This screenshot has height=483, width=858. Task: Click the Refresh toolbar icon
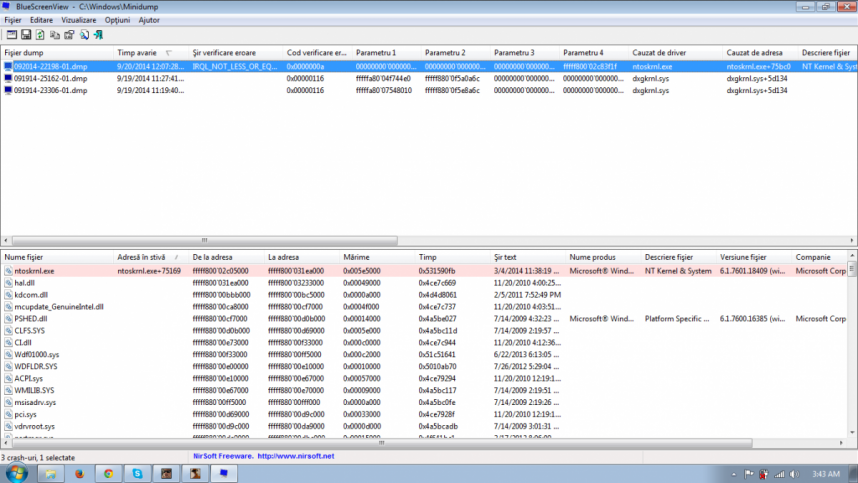point(40,35)
